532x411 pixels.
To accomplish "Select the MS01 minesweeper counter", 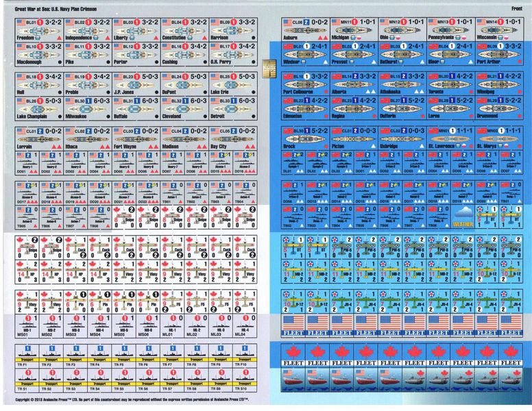I will (x=27, y=325).
